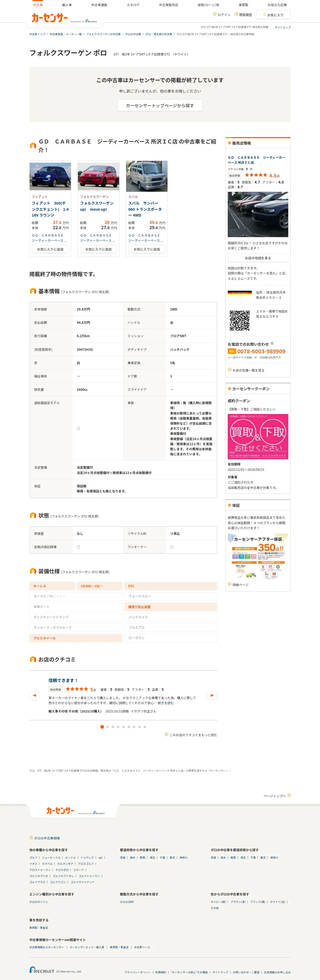Open the red Volkswagen up! thumbnail
This screenshot has width=320, height=980.
(x=99, y=176)
